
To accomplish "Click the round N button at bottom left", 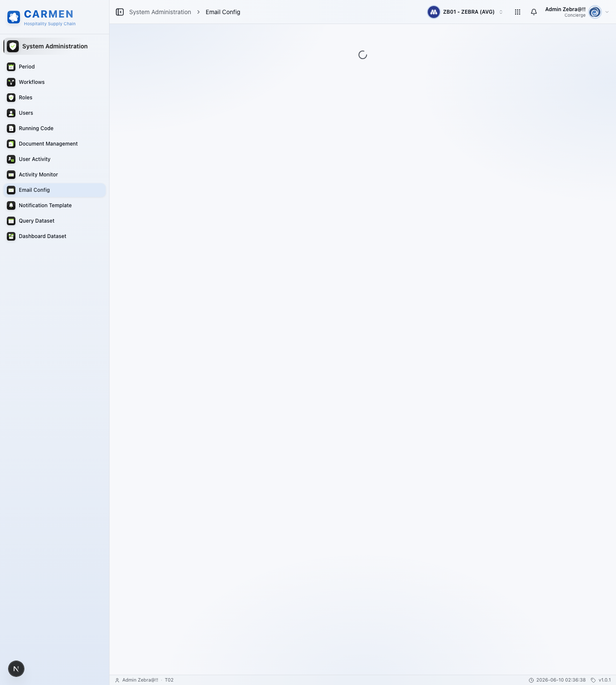I will (16, 669).
